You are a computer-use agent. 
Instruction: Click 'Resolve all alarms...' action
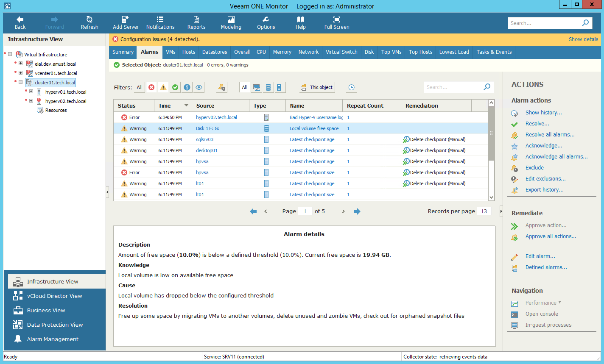(x=550, y=135)
